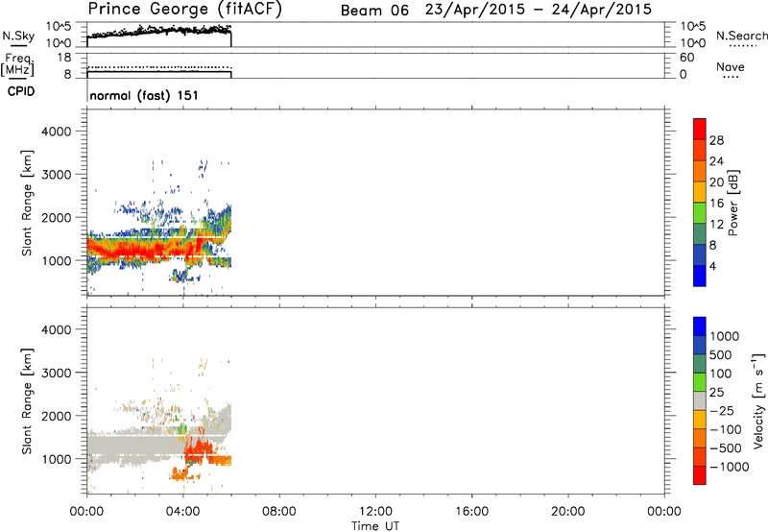
Task: Click the 'Nave' legend label
Action: 731,66
